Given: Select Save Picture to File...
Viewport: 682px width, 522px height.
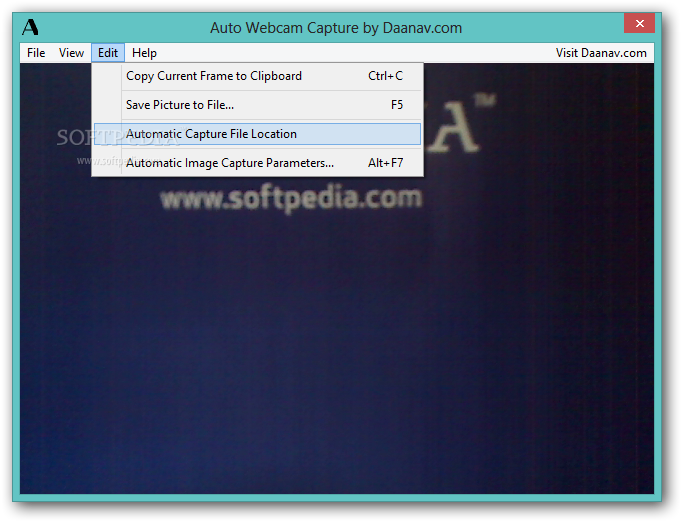Looking at the screenshot, I should pyautogui.click(x=257, y=105).
